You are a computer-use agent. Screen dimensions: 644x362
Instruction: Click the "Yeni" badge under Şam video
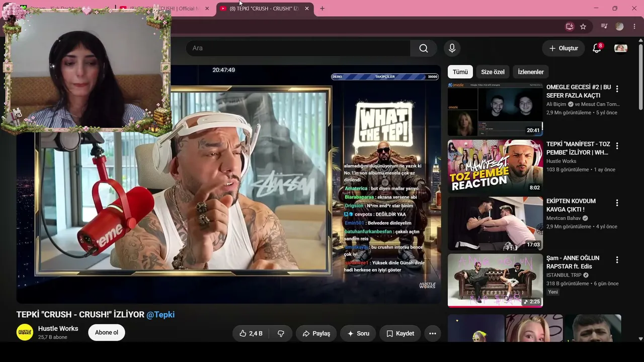coord(553,292)
